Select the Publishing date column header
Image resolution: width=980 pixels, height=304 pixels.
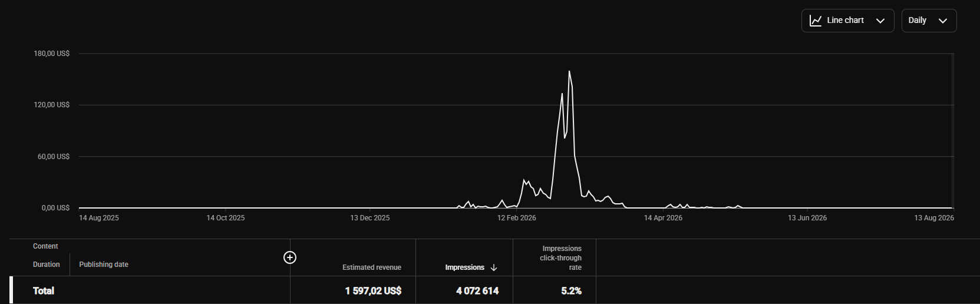point(104,265)
